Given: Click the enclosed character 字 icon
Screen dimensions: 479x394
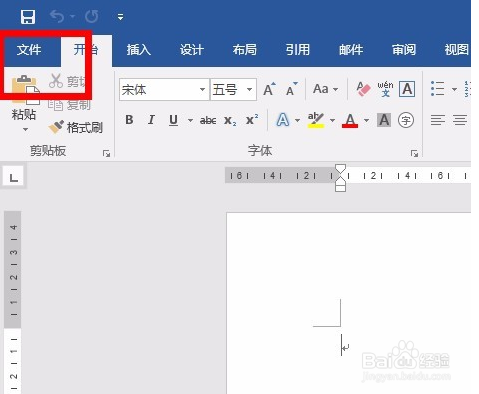Looking at the screenshot, I should (406, 120).
